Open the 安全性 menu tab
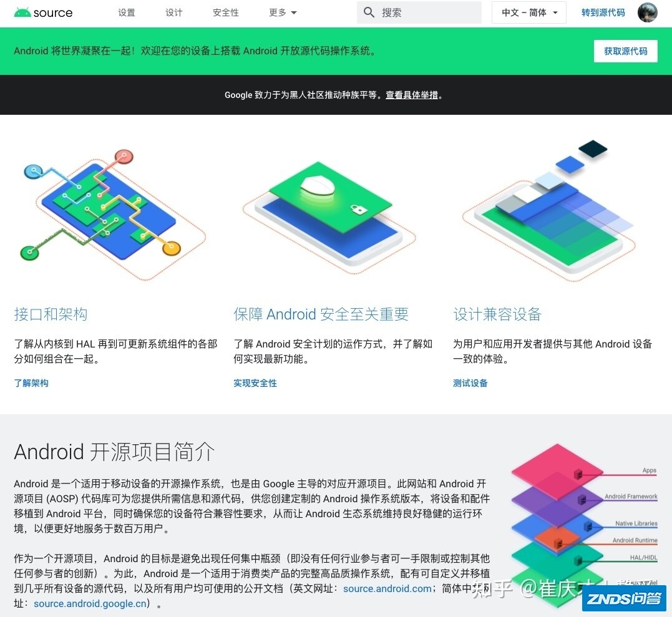Viewport: 672px width, 617px height. click(x=226, y=12)
